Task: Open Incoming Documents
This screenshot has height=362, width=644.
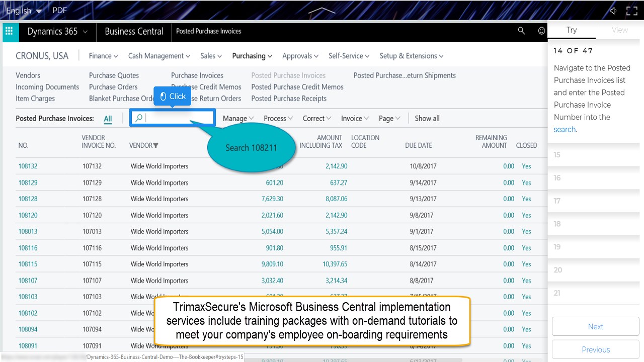Action: [x=47, y=87]
